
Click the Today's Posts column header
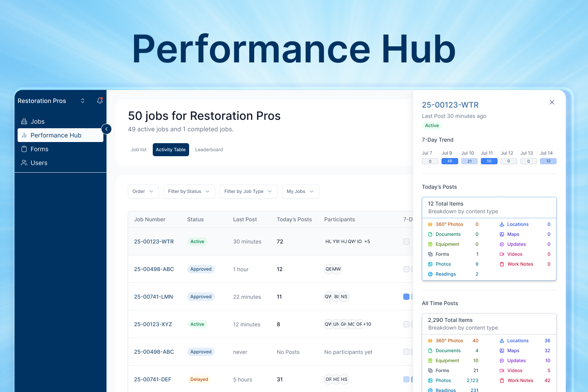point(294,219)
